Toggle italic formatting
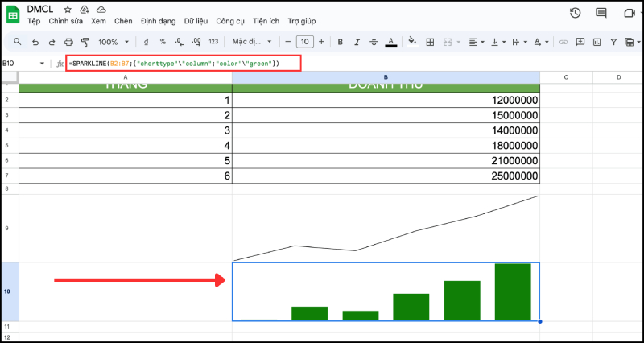 pos(357,42)
